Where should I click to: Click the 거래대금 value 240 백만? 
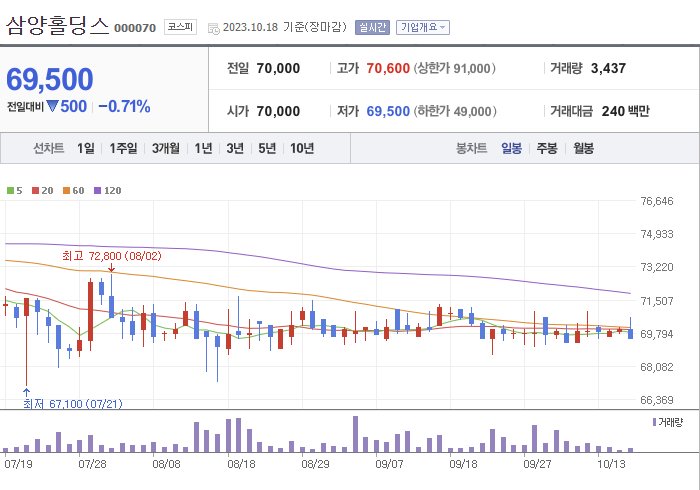625,111
